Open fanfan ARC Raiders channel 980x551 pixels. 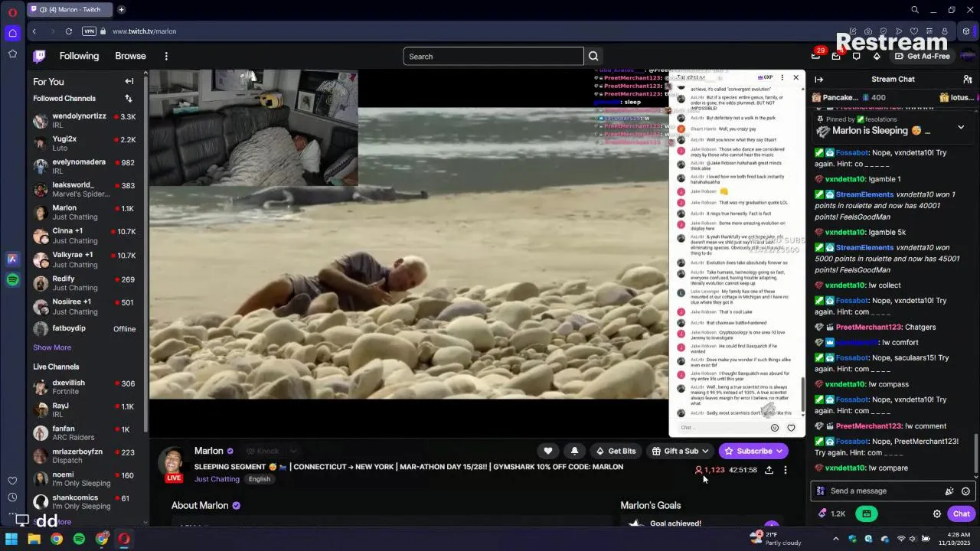coord(85,433)
